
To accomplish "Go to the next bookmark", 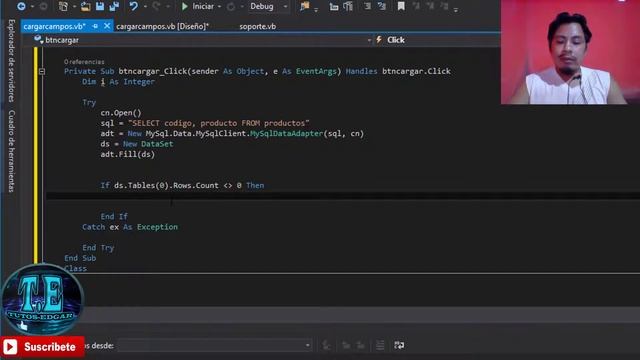I will point(430,6).
